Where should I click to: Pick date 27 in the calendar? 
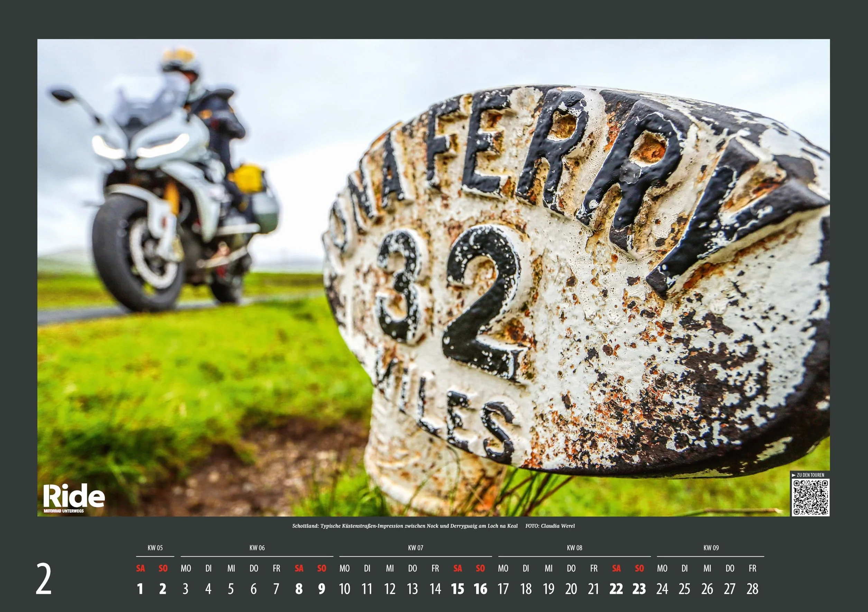[x=730, y=589]
